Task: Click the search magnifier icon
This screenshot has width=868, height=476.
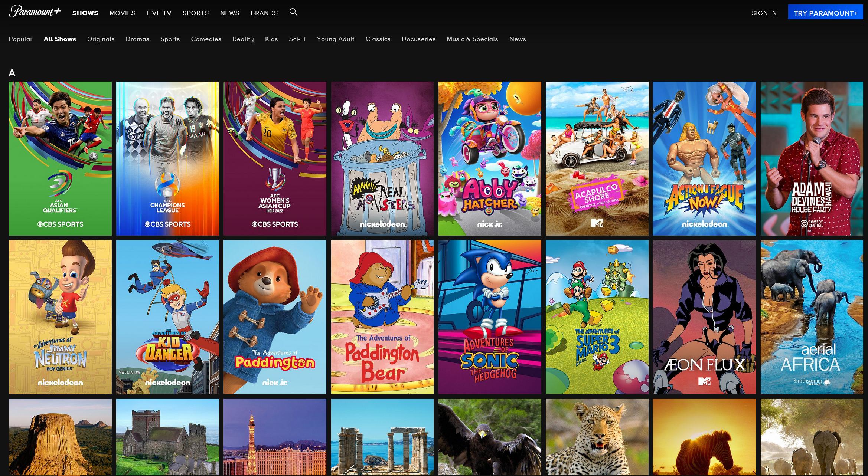Action: click(293, 12)
